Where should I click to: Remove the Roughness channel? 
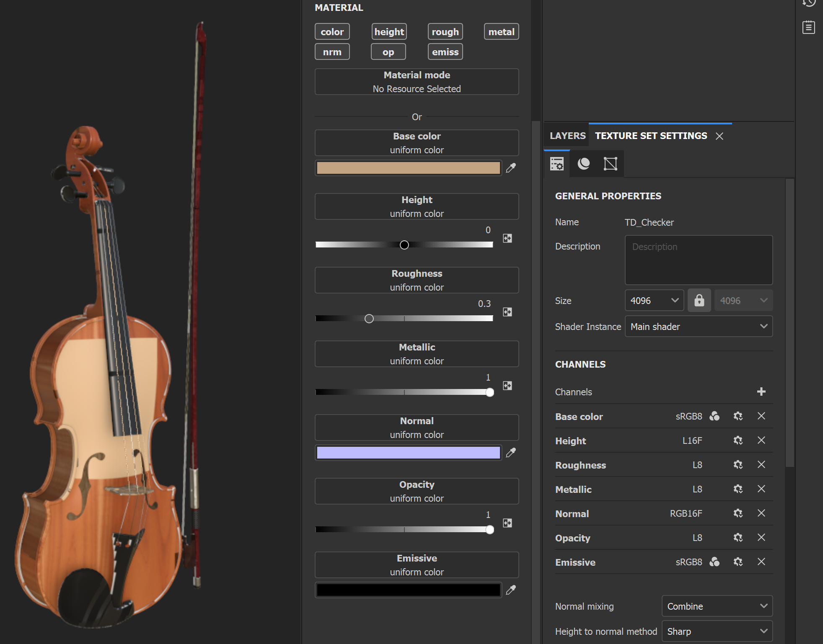(761, 465)
